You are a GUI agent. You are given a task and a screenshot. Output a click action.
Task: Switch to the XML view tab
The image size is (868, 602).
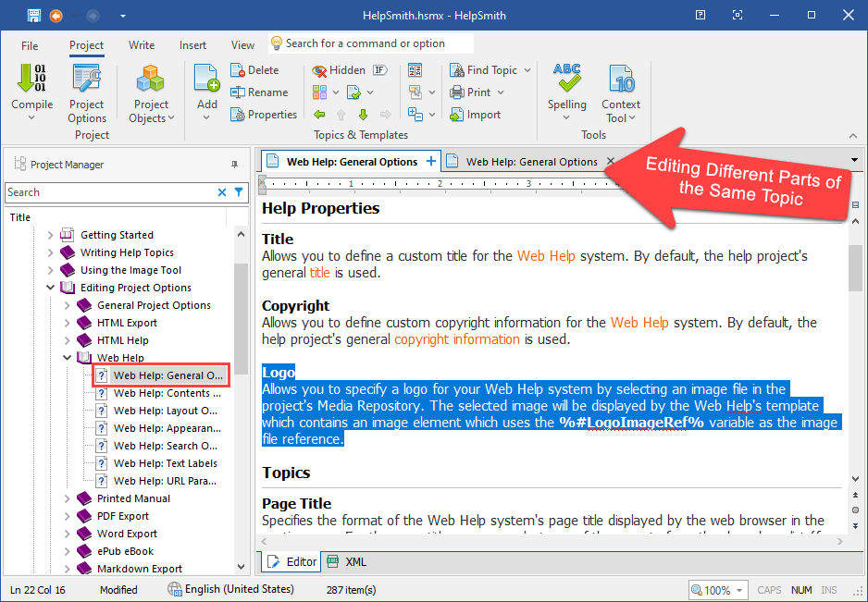[346, 561]
